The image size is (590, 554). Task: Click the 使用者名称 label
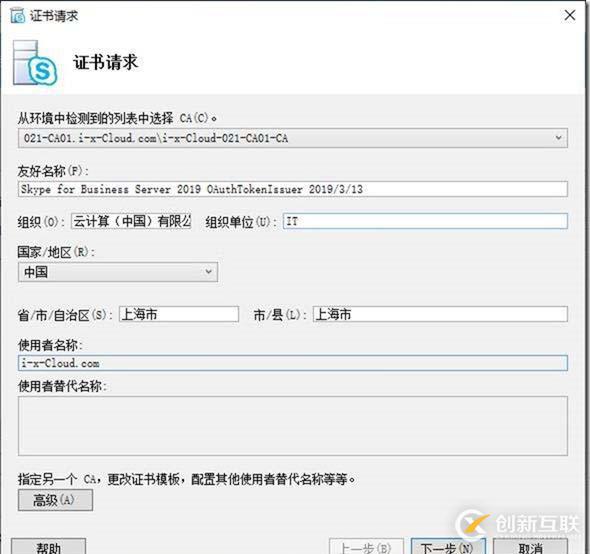[x=50, y=345]
